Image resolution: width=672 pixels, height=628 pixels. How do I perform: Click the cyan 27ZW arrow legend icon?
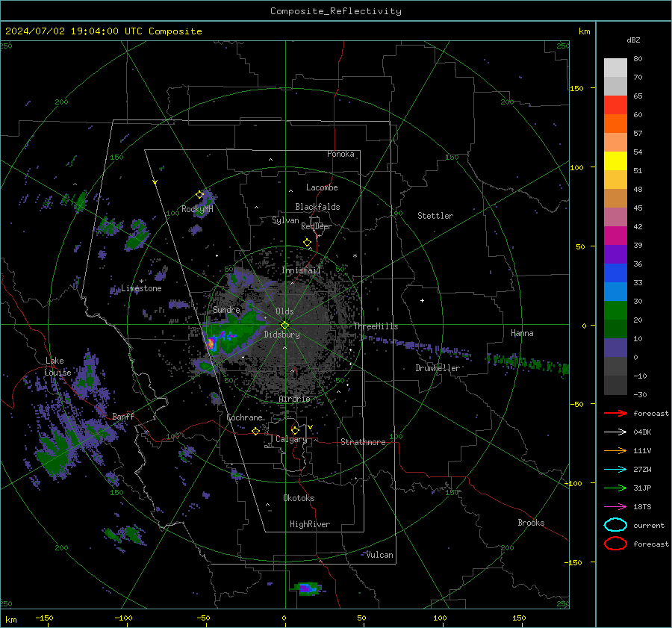615,470
